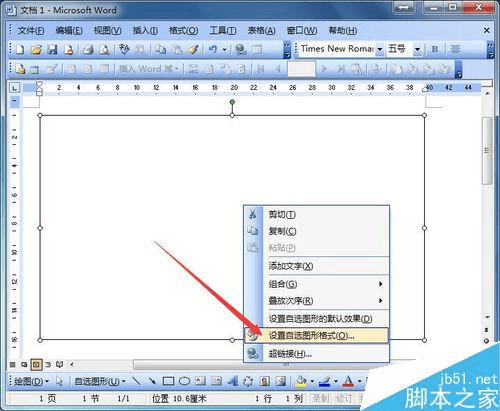Screen dimensions: 500x411
Task: Open the 视图(V) menu
Action: [107, 31]
